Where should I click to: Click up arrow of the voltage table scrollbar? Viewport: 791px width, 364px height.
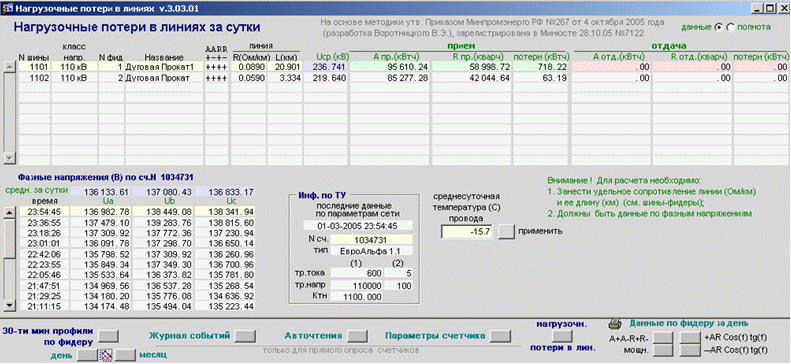(x=9, y=212)
